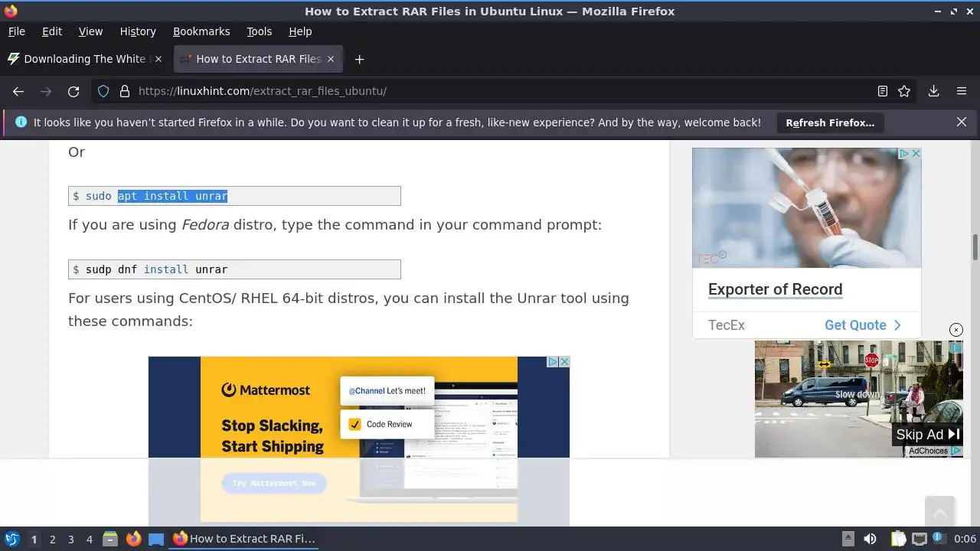Launch the file manager from the panel
Viewport: 980px width, 551px height.
(110, 539)
